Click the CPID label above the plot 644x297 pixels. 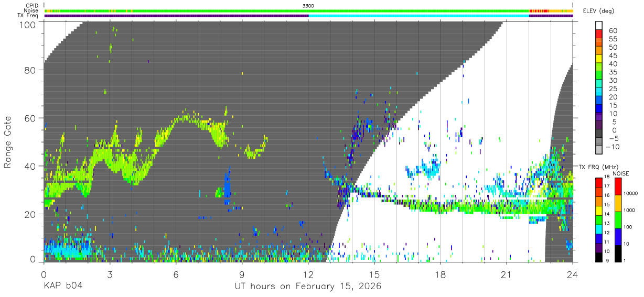(x=31, y=6)
